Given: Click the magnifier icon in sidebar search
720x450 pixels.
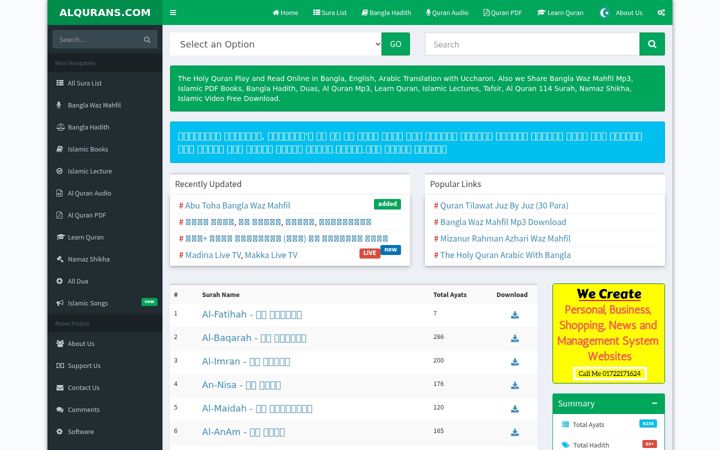Looking at the screenshot, I should (x=147, y=40).
